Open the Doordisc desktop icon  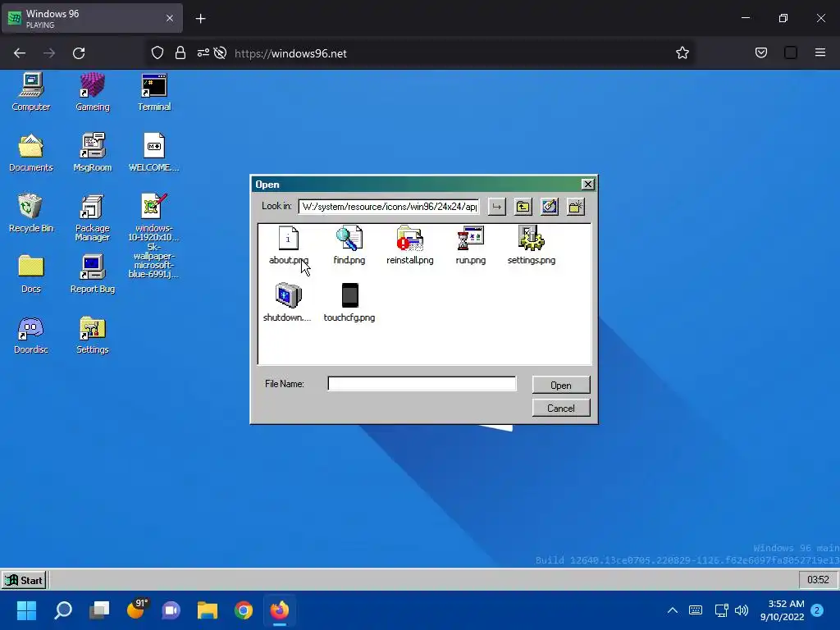pos(31,335)
